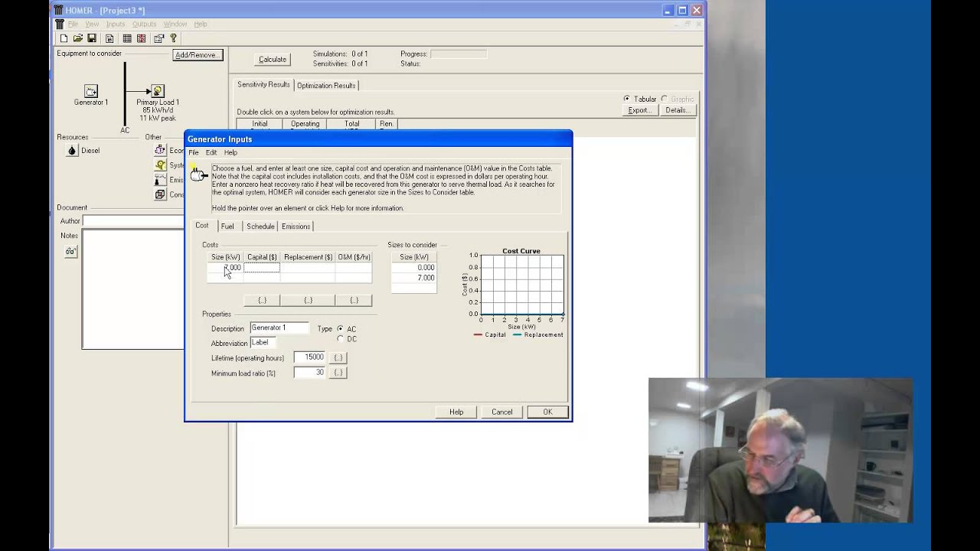Click the generator icon in Generator Inputs dialog

(x=198, y=174)
